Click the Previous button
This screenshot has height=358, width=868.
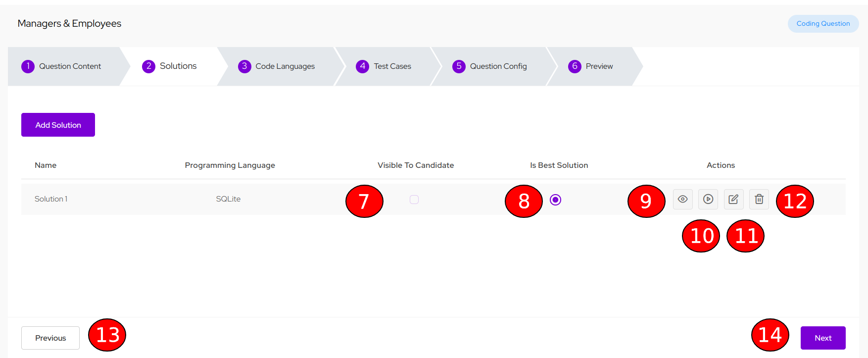50,338
